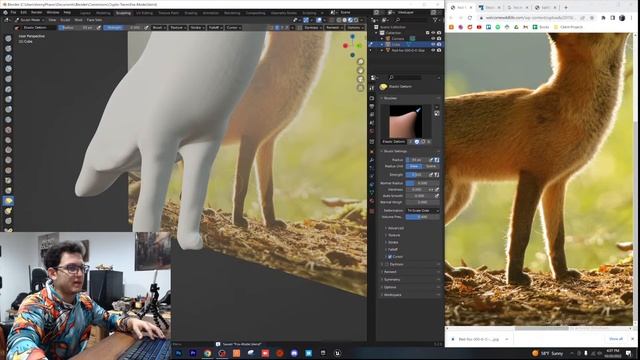
Task: Toggle the Cursor checkbox in brush settings
Action: pos(390,257)
